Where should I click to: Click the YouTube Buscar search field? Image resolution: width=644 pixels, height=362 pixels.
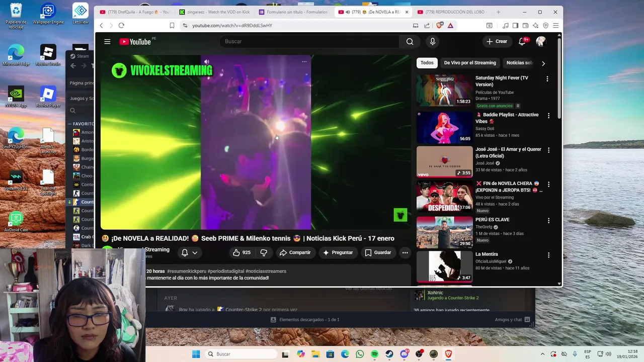coord(309,42)
